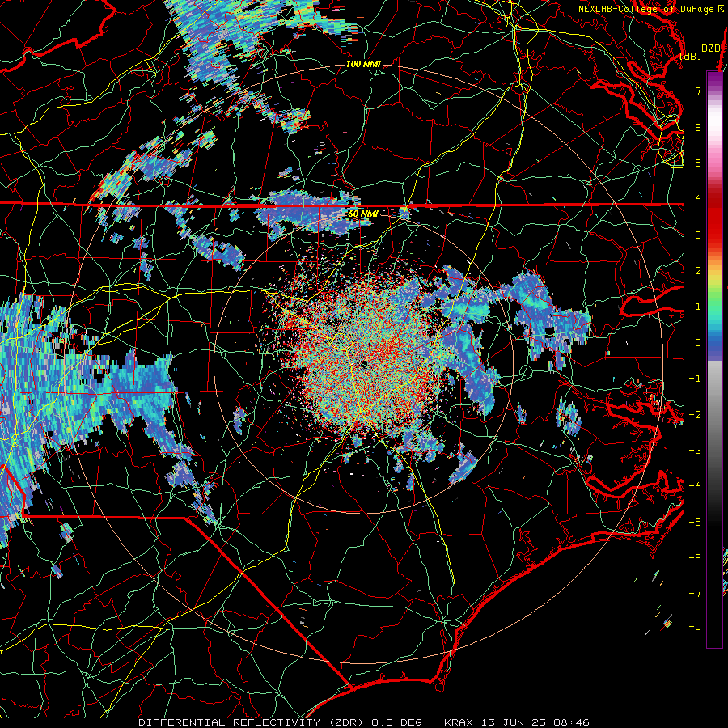This screenshot has width=728, height=728.
Task: Click the [dB] unit label
Action: tap(691, 56)
